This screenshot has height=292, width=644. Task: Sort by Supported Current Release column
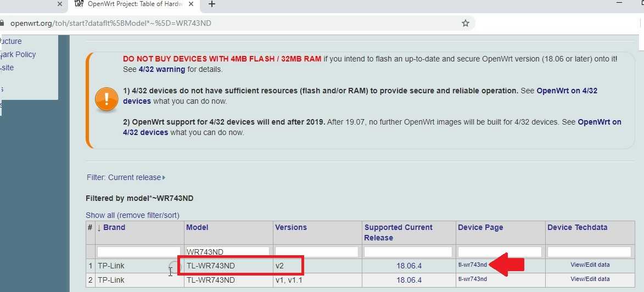(399, 233)
